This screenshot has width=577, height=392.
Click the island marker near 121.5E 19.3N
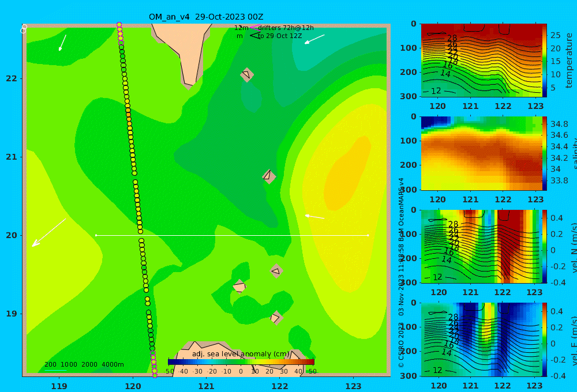click(239, 287)
